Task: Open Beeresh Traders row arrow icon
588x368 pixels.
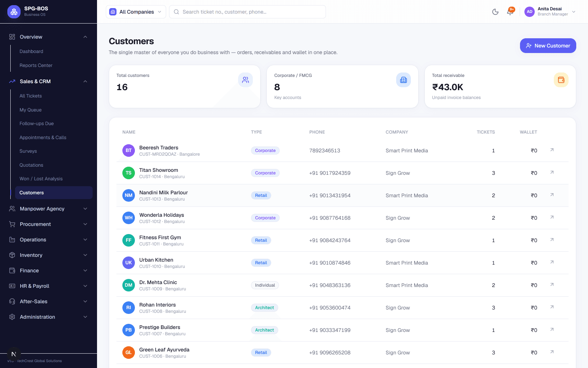Action: pyautogui.click(x=552, y=150)
